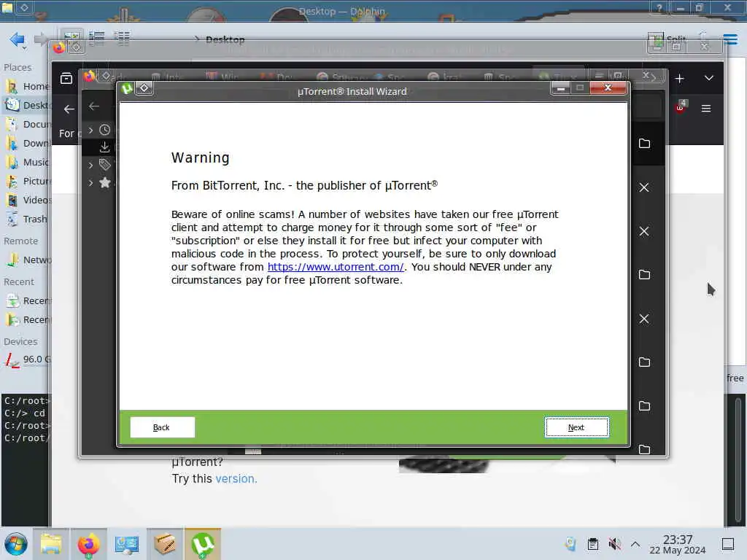Switch Dolphin to compact view mode
The height and width of the screenshot is (560, 747).
97,38
